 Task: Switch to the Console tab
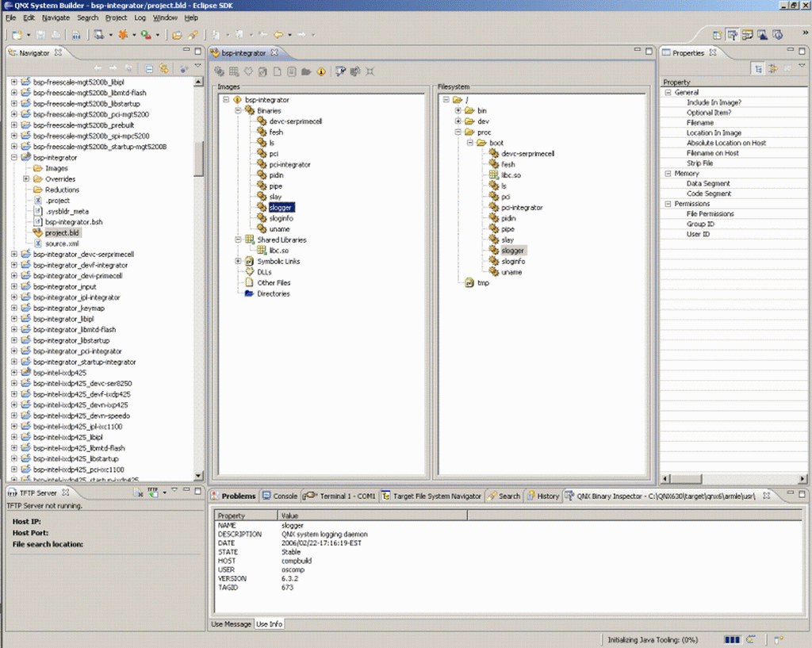[x=280, y=496]
